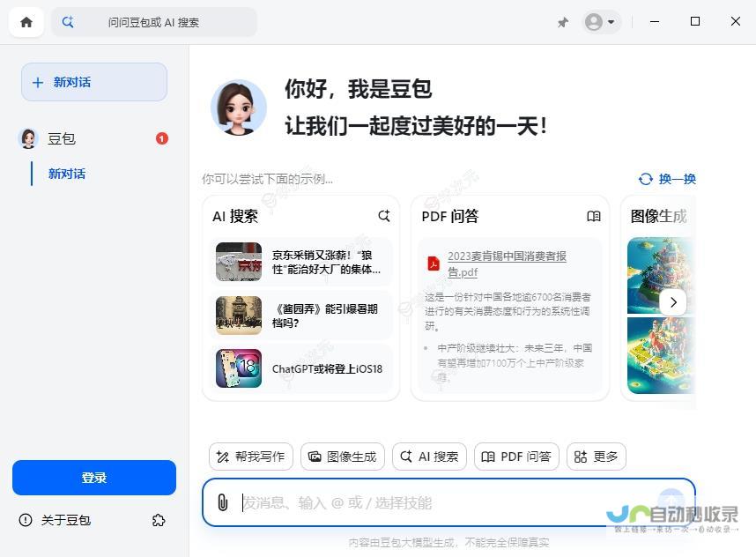Choose the PDF 问答 skill chip
This screenshot has width=756, height=557.
point(516,457)
